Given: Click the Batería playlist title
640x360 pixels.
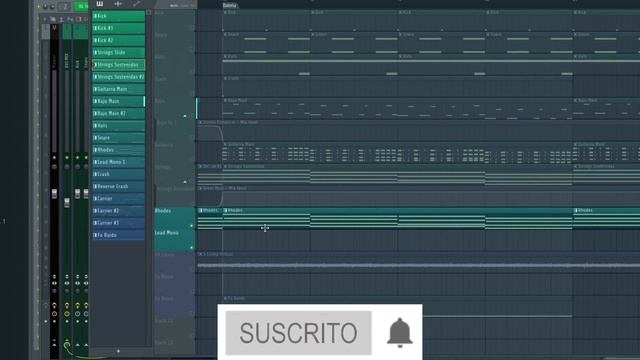Looking at the screenshot, I should [230, 5].
